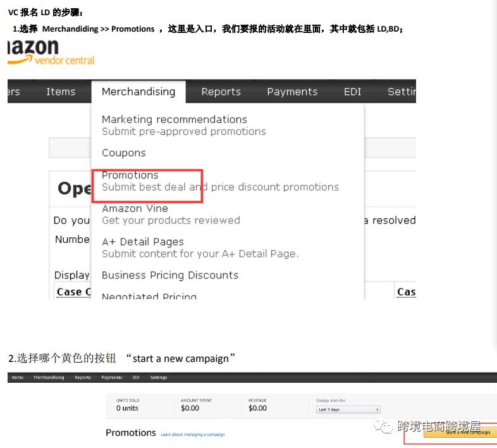This screenshot has height=448, width=497.
Task: Select the Merchandising tab
Action: pyautogui.click(x=138, y=92)
